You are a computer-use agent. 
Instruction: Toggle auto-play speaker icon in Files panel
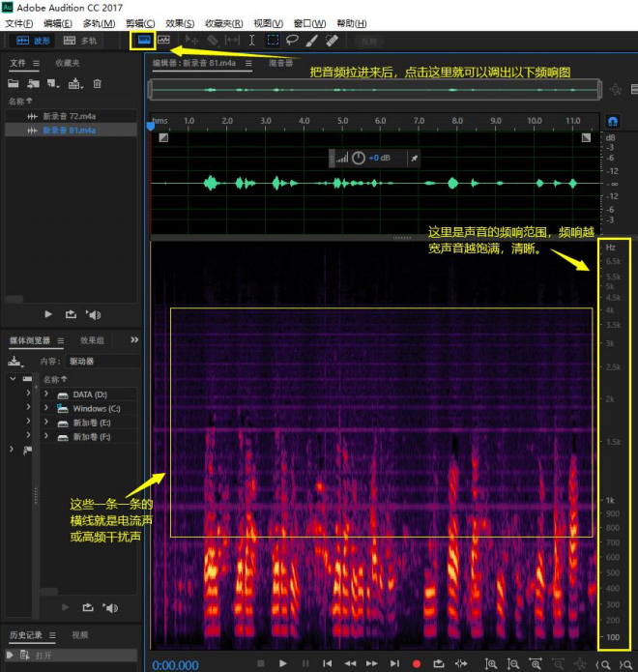(x=93, y=314)
